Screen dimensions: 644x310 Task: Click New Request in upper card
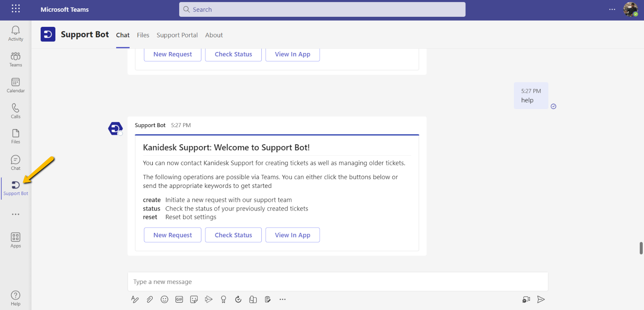point(172,55)
